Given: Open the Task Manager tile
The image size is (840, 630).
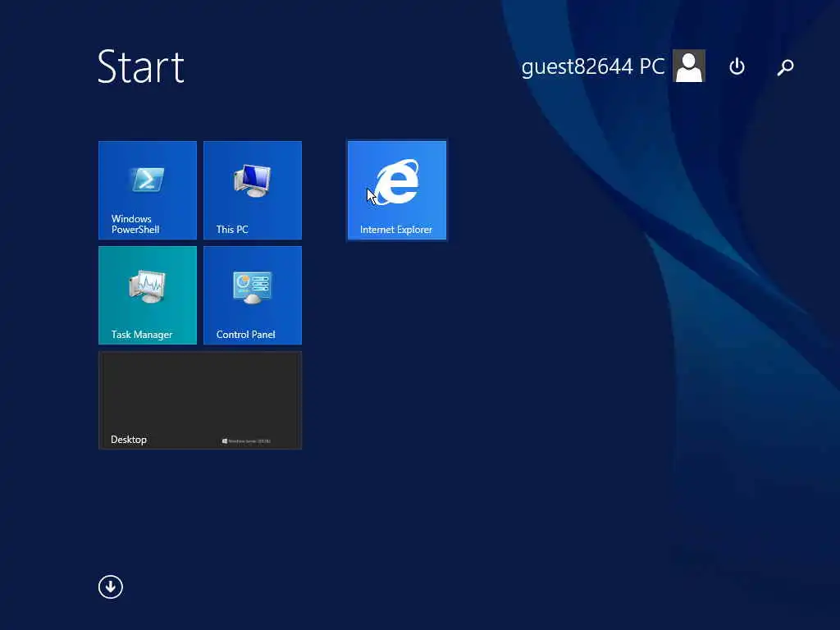Looking at the screenshot, I should (x=148, y=295).
